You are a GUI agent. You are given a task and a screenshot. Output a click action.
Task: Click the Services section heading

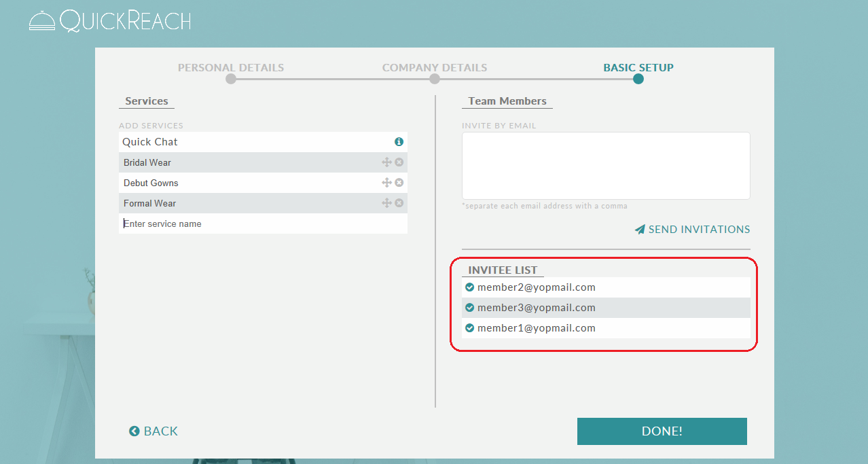[147, 101]
